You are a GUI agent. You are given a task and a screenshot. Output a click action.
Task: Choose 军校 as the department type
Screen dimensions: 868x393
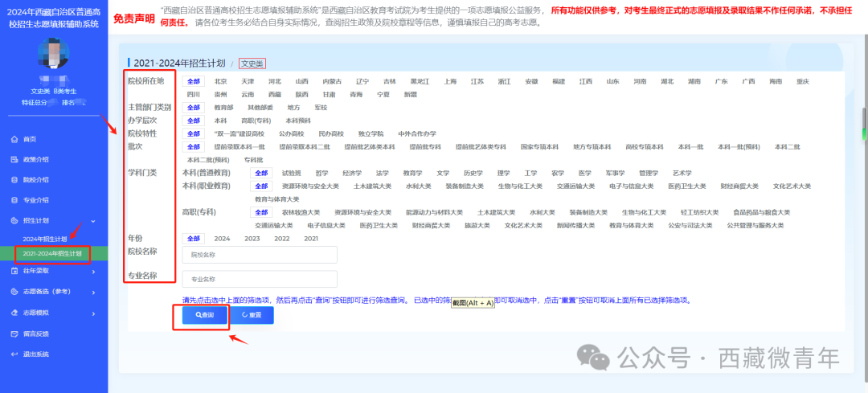click(x=321, y=108)
